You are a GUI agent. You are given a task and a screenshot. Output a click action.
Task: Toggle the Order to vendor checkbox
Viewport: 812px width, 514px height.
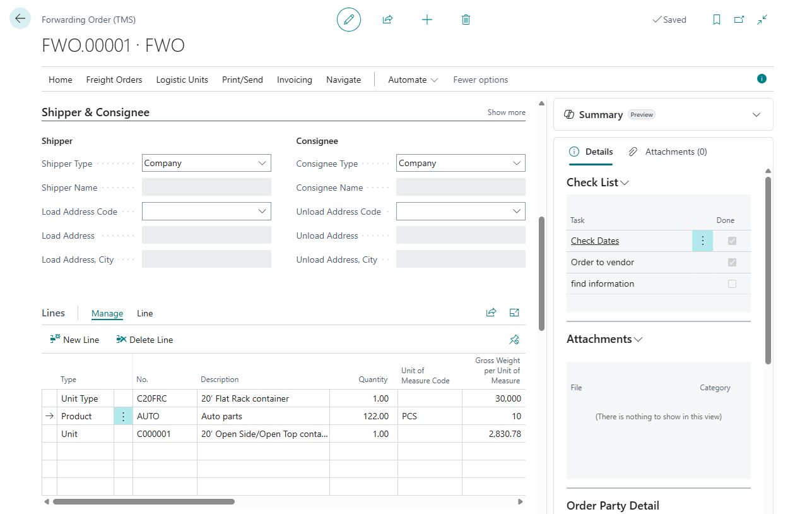tap(732, 262)
